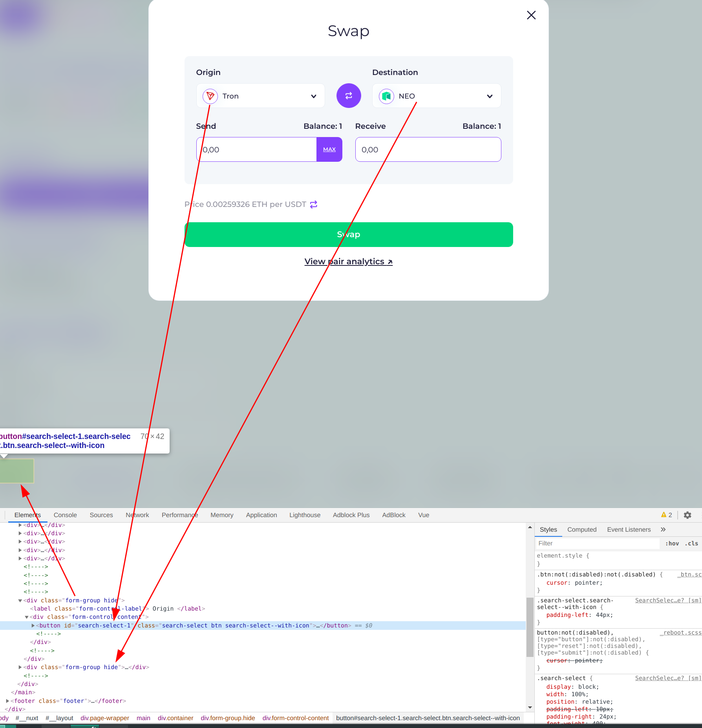Open _btn.sc source link in Styles

(x=689, y=574)
